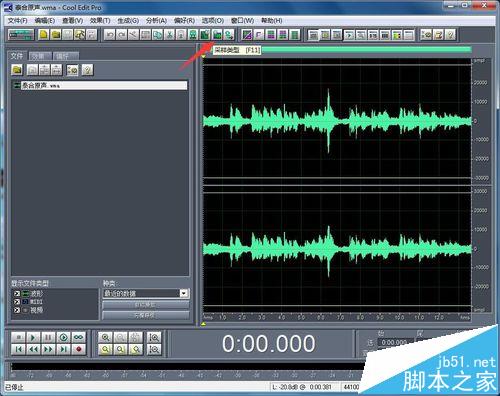Viewport: 500px width, 396px height.
Task: Click the time ruler below the waveform
Action: click(x=337, y=317)
